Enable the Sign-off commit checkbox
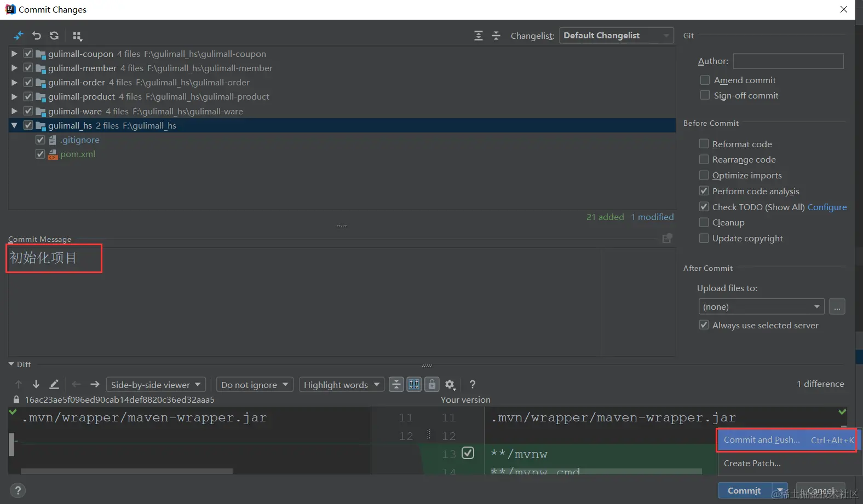Viewport: 863px width, 504px height. click(x=705, y=95)
